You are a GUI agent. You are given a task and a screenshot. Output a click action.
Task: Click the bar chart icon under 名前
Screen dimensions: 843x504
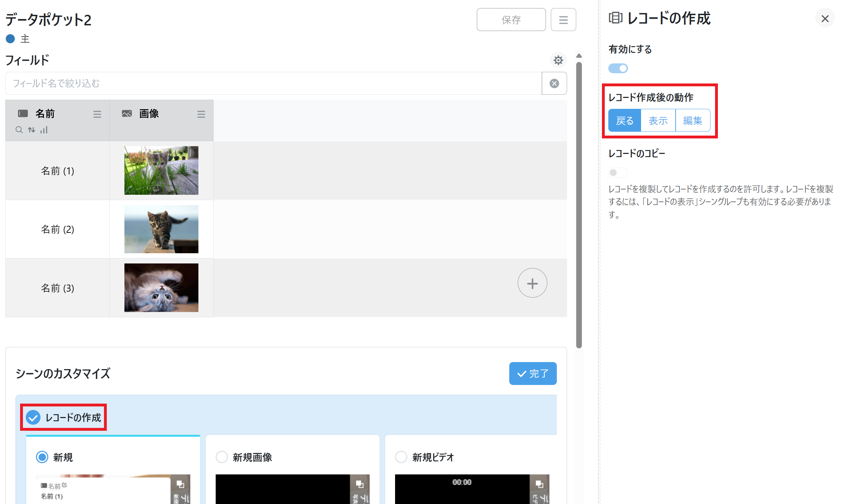pyautogui.click(x=44, y=130)
